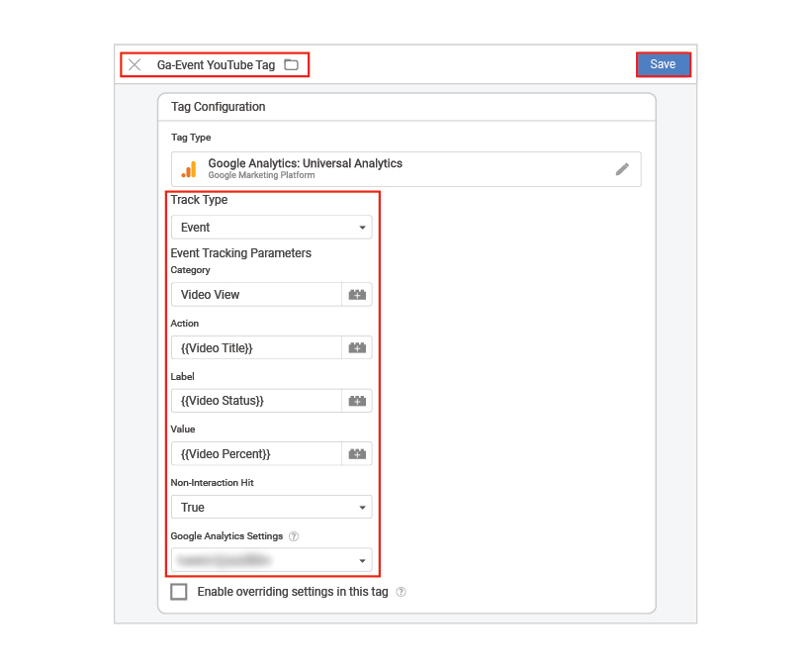Click the Google Analytics bar chart logo

point(189,169)
